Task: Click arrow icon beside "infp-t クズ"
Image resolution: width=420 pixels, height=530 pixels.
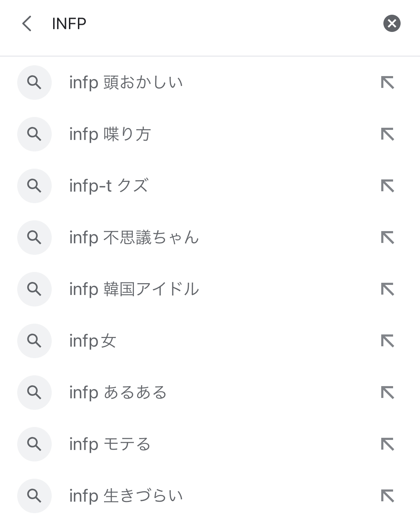Action: 387,186
